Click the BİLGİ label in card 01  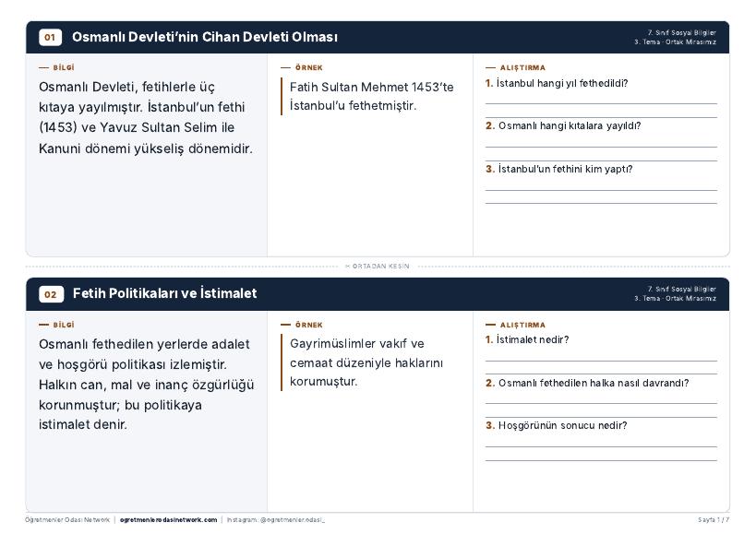point(64,68)
